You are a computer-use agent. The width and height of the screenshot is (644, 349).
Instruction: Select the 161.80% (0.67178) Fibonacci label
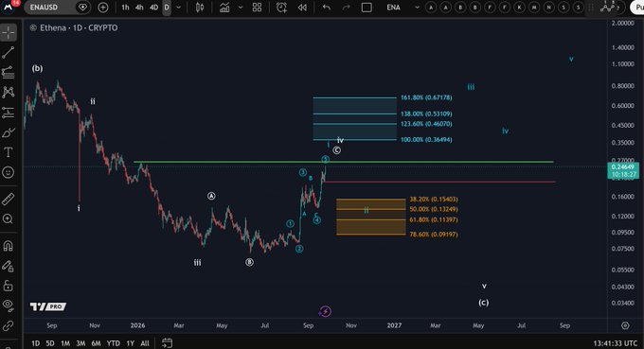pyautogui.click(x=426, y=97)
